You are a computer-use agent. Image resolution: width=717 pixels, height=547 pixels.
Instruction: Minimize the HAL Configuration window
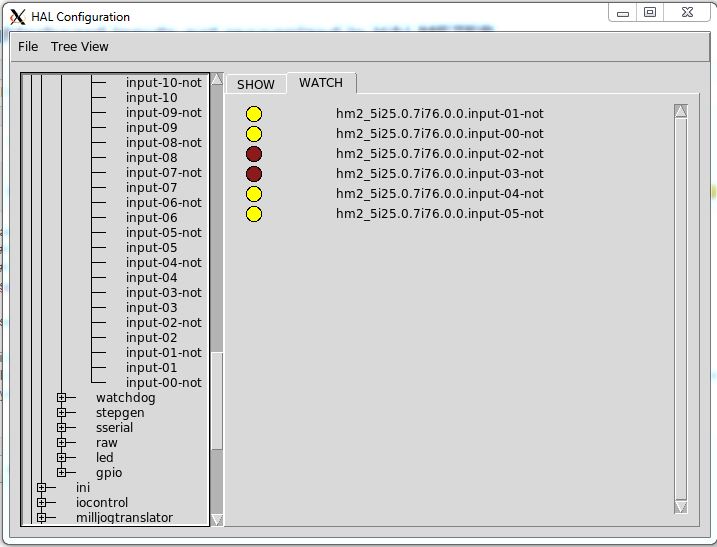623,13
